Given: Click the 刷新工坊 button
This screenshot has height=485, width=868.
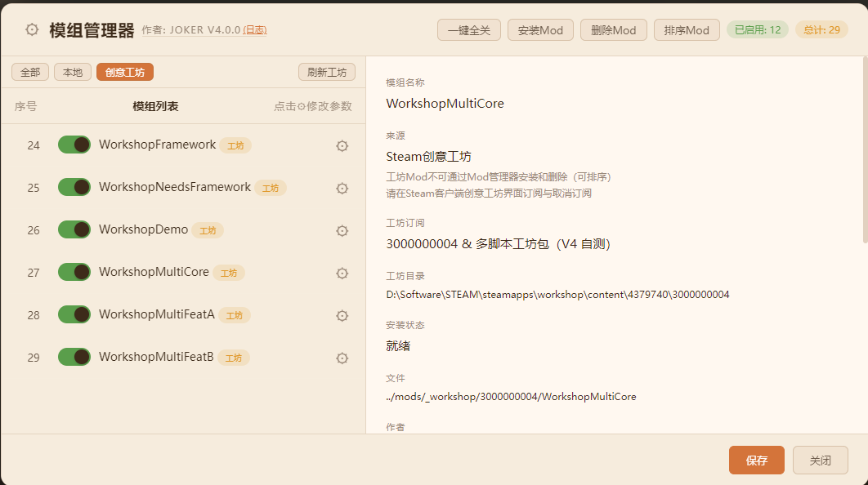Looking at the screenshot, I should [327, 72].
